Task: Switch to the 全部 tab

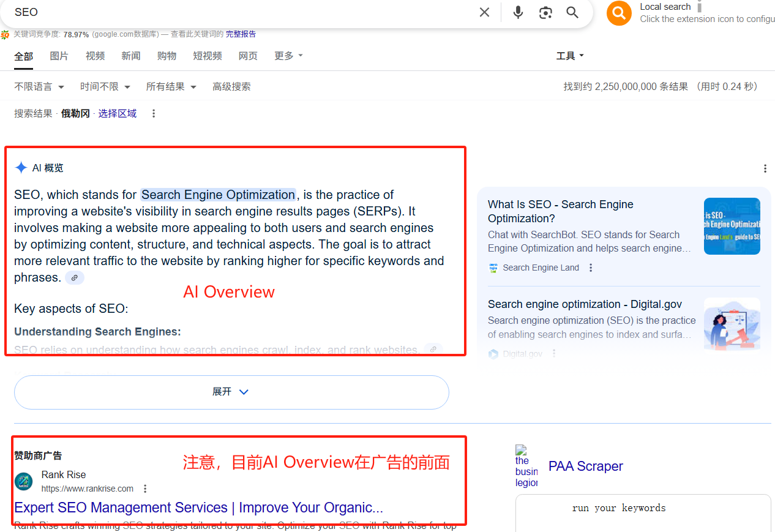Action: pyautogui.click(x=24, y=56)
